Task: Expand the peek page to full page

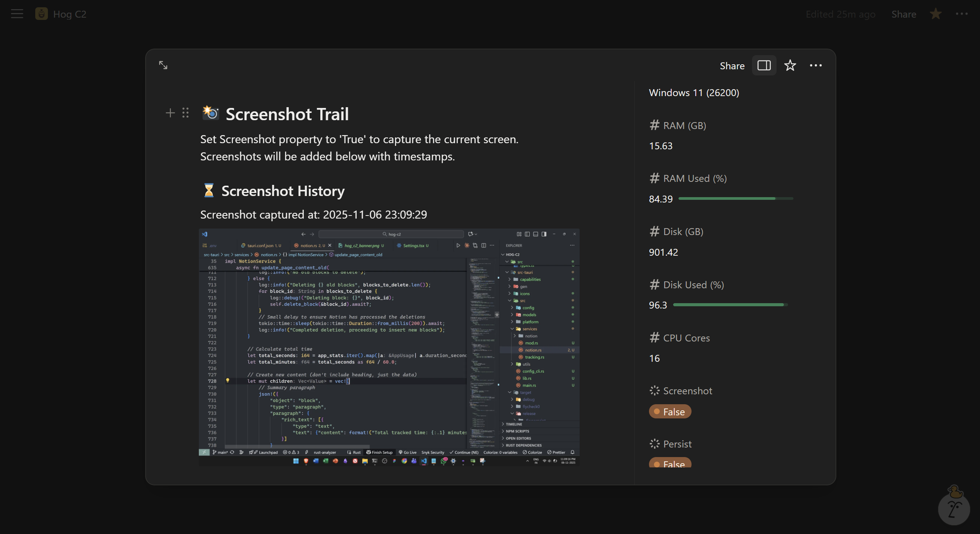Action: 163,65
